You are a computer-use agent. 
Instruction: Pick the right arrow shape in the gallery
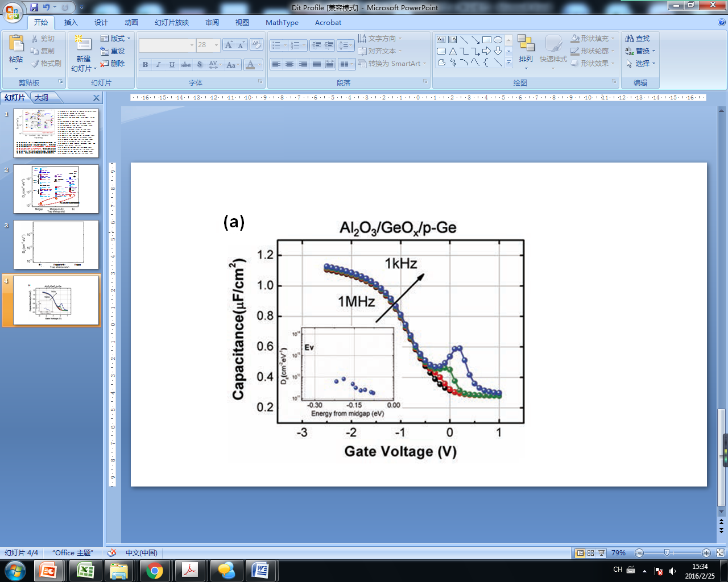(486, 51)
